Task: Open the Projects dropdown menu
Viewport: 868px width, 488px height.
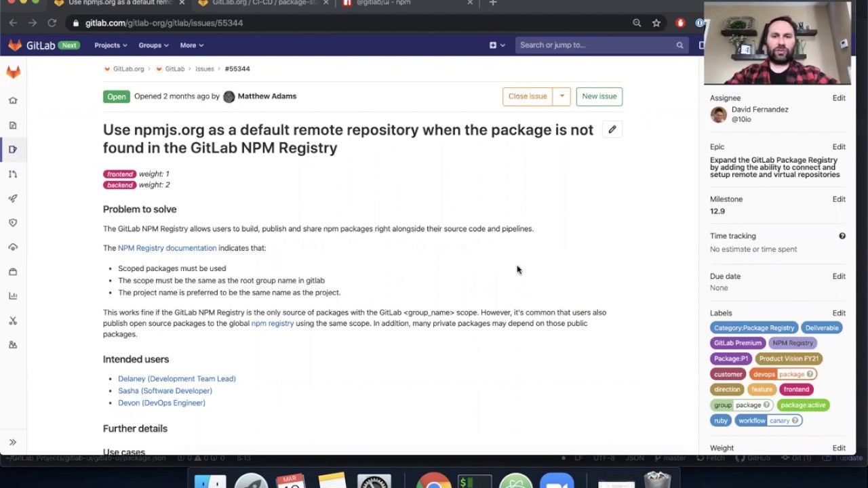Action: point(111,45)
